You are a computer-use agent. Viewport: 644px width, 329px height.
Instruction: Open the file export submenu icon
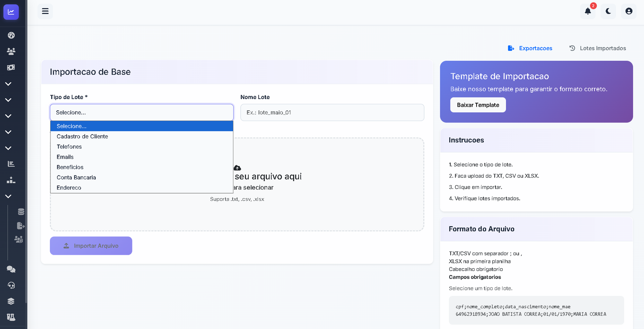point(21,226)
